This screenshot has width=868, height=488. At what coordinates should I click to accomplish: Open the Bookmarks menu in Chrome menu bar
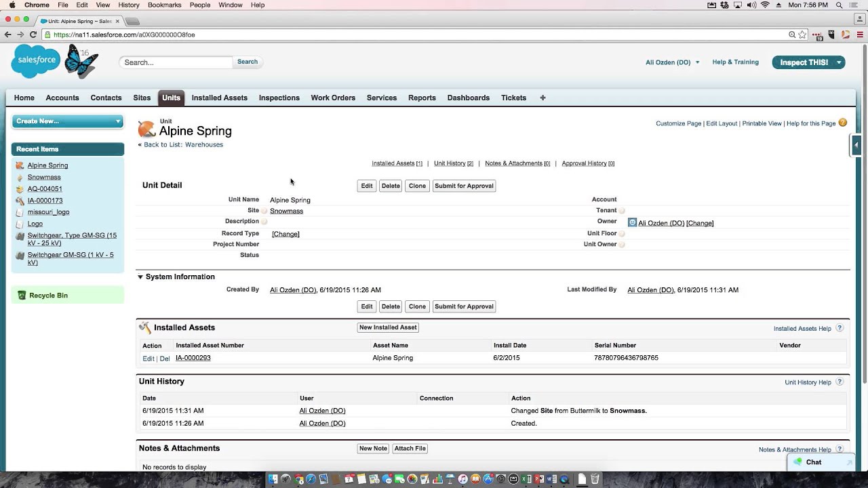(164, 5)
